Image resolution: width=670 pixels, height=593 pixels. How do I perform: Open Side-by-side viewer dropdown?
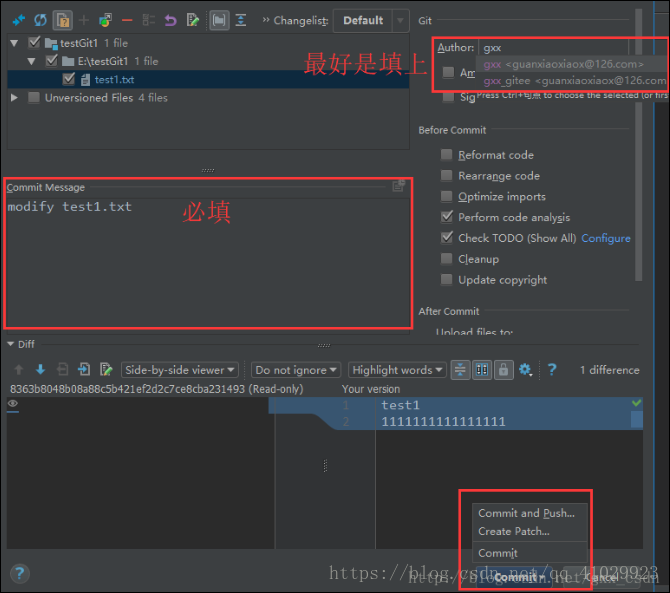coord(179,370)
